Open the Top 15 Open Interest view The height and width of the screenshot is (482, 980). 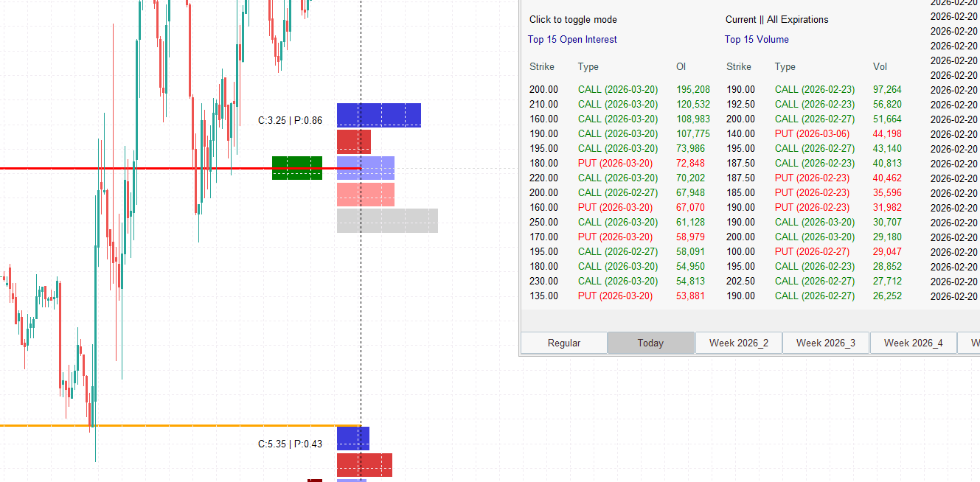point(572,39)
